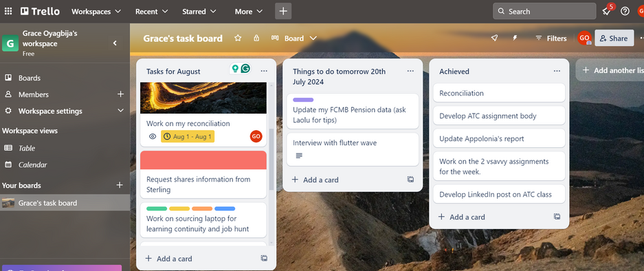This screenshot has height=271, width=644.
Task: Open the power-ups rocket icon
Action: (x=494, y=39)
